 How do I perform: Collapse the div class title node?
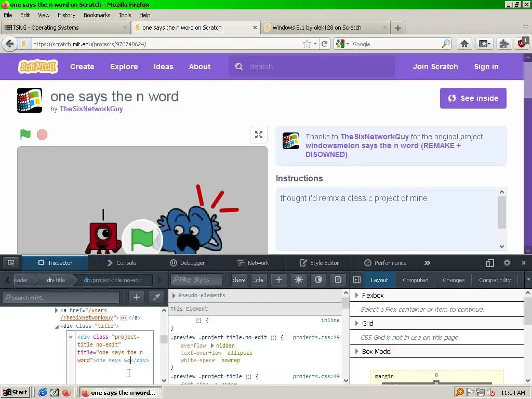[56, 326]
